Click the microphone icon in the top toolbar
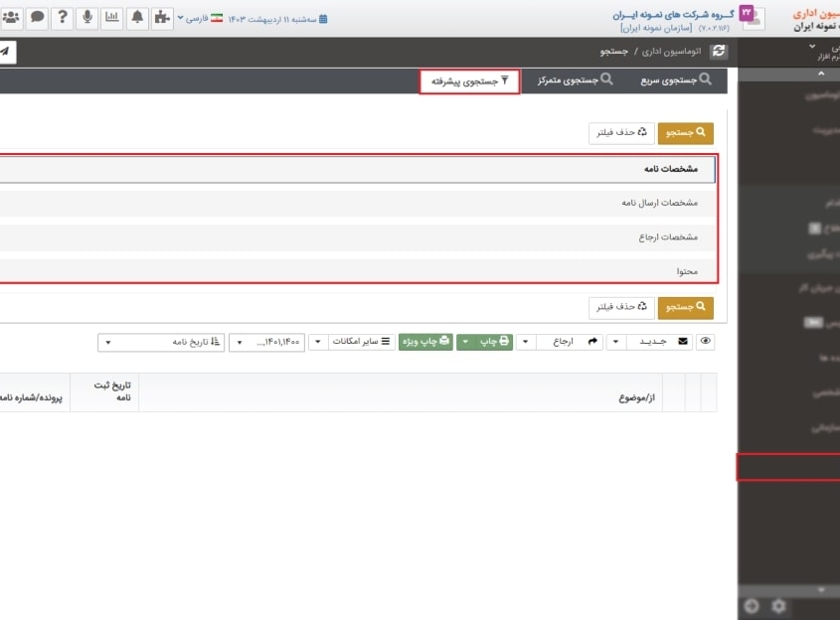 87,17
